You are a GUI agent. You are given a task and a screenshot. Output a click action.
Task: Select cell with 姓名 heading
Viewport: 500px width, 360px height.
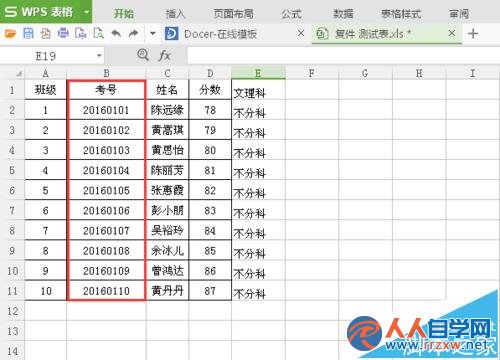point(167,90)
